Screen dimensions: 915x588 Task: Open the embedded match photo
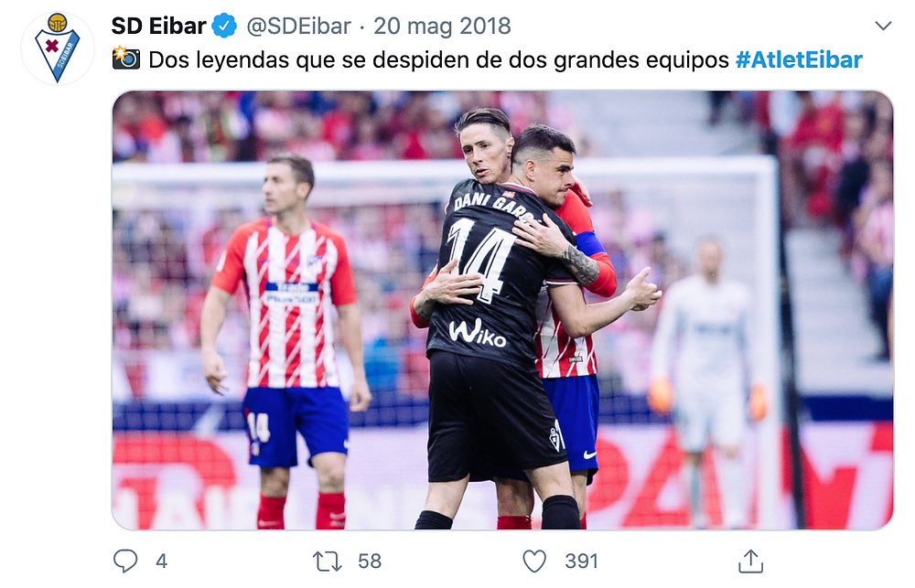tap(502, 310)
